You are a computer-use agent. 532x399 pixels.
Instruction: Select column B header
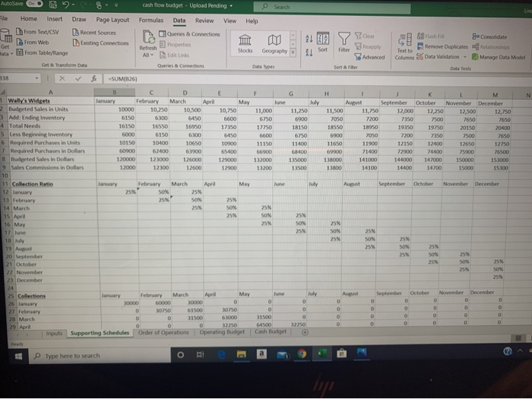(x=114, y=92)
